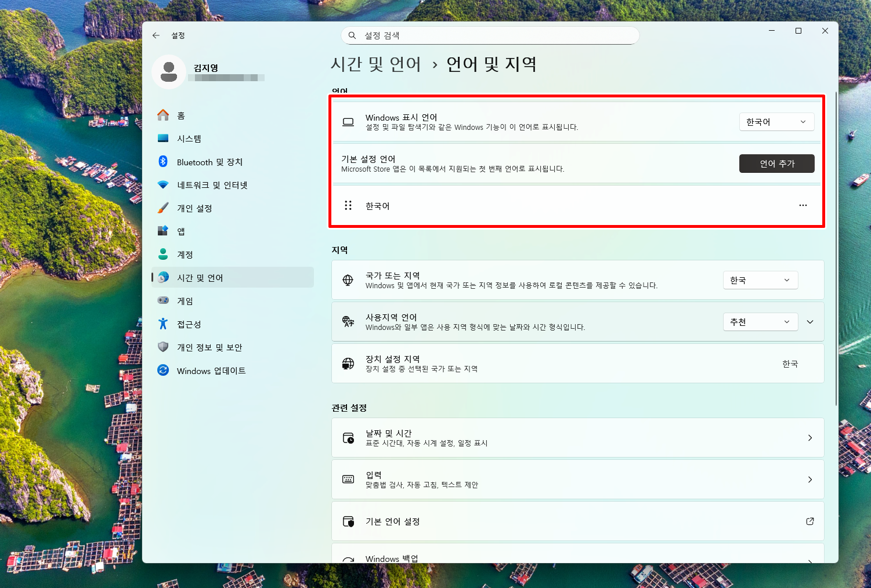
Task: Open the 기본 언어 설정 row label
Action: [393, 521]
